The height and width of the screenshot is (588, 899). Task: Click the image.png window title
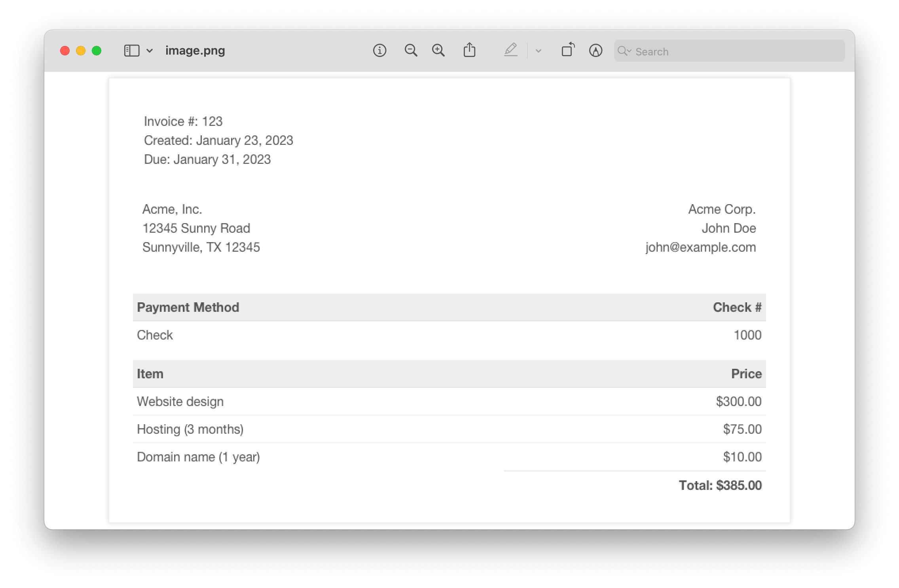point(195,51)
